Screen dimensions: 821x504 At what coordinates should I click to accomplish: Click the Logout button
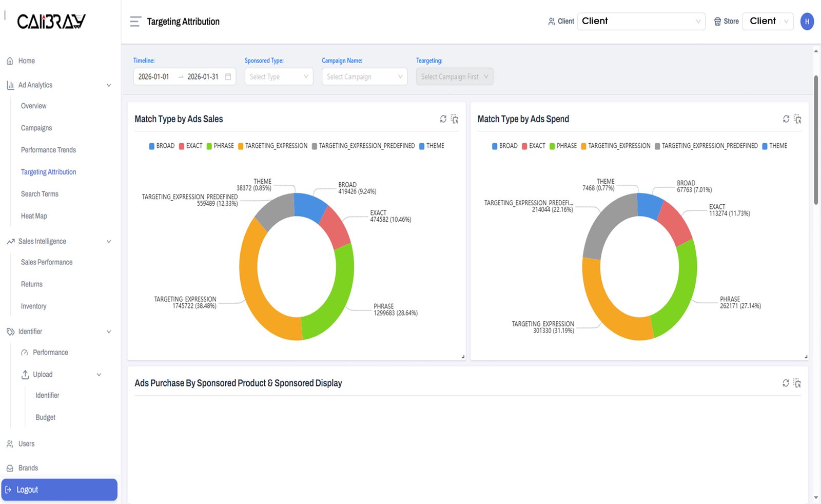tap(59, 490)
